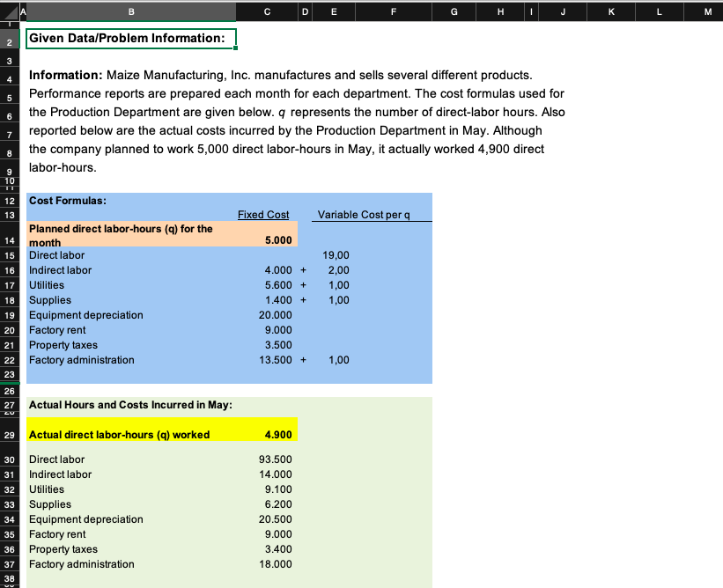
Task: Click the 'Actual Hours and Costs Incurred in May:' heading
Action: tap(130, 405)
